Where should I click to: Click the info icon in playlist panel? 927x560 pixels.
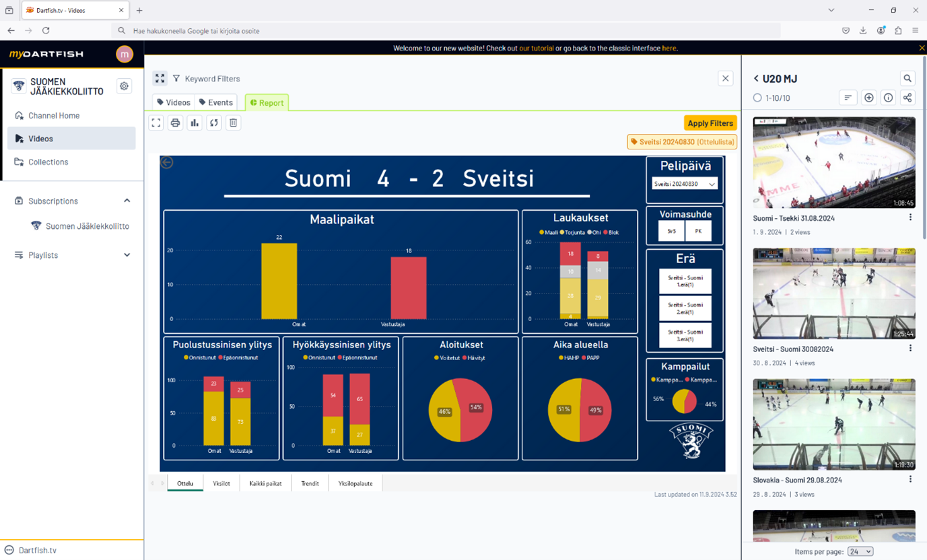coord(888,98)
